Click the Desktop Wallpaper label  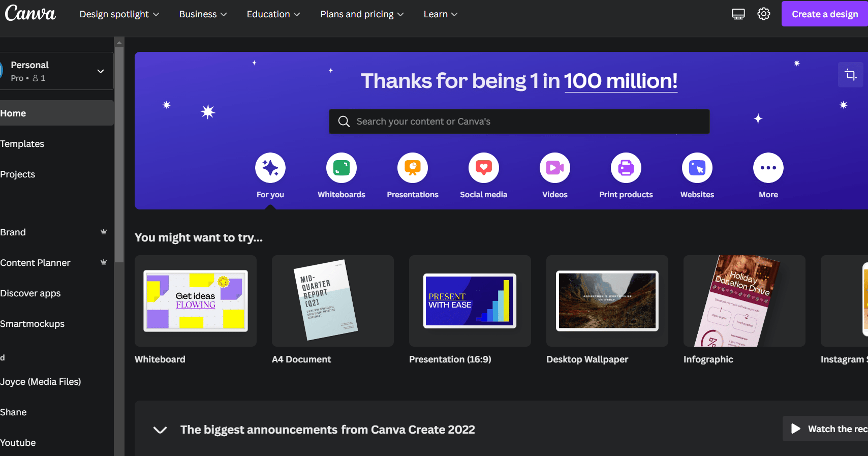coord(587,359)
